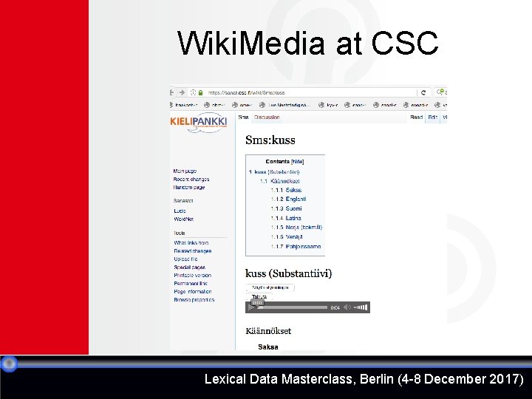This screenshot has height=399, width=532.
Task: Open Browse properties link
Action: (x=194, y=299)
